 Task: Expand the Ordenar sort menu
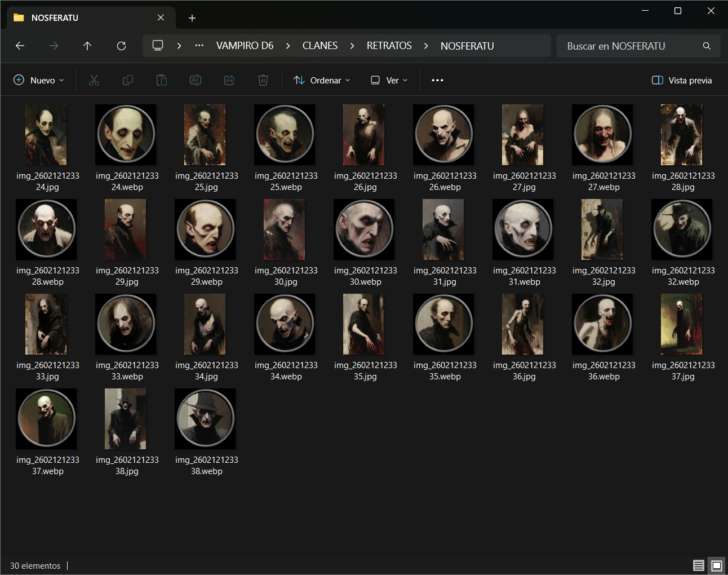tap(322, 80)
